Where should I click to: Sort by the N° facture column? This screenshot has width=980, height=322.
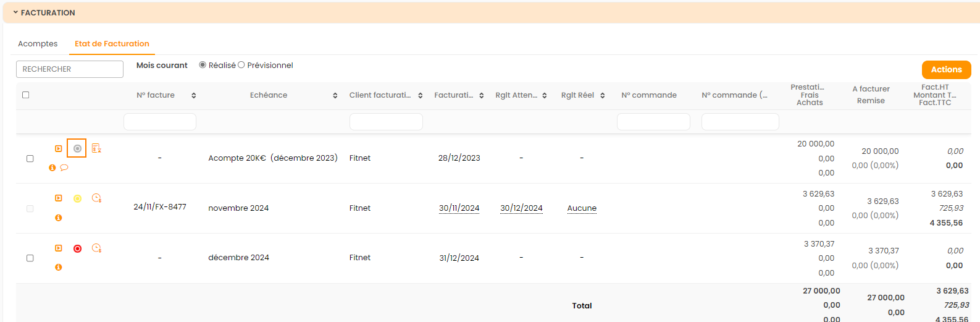[193, 95]
